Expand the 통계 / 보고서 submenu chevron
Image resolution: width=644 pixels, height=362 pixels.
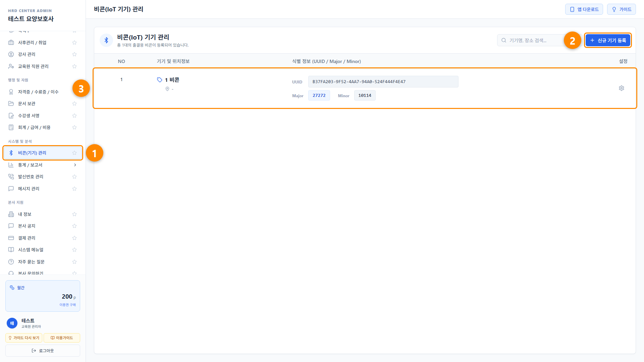click(75, 165)
